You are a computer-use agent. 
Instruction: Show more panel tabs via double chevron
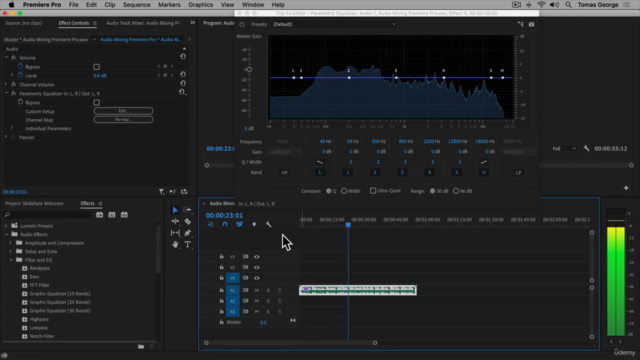click(x=192, y=23)
